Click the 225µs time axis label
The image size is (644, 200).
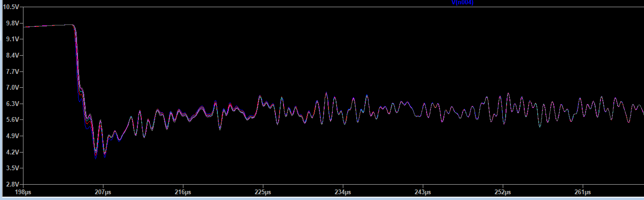pyautogui.click(x=263, y=192)
